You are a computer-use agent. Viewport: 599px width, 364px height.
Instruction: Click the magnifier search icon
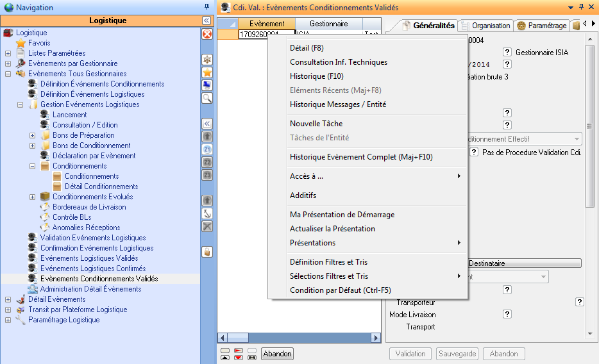(207, 98)
